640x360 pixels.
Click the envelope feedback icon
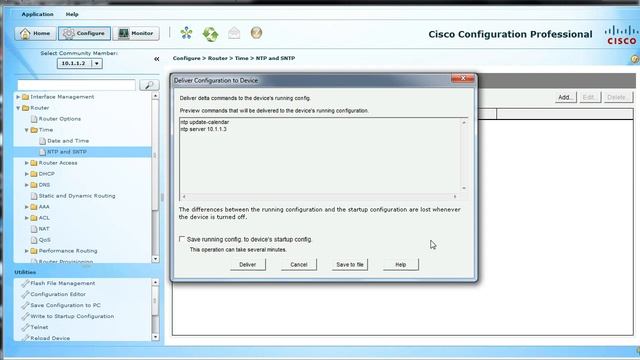point(234,33)
